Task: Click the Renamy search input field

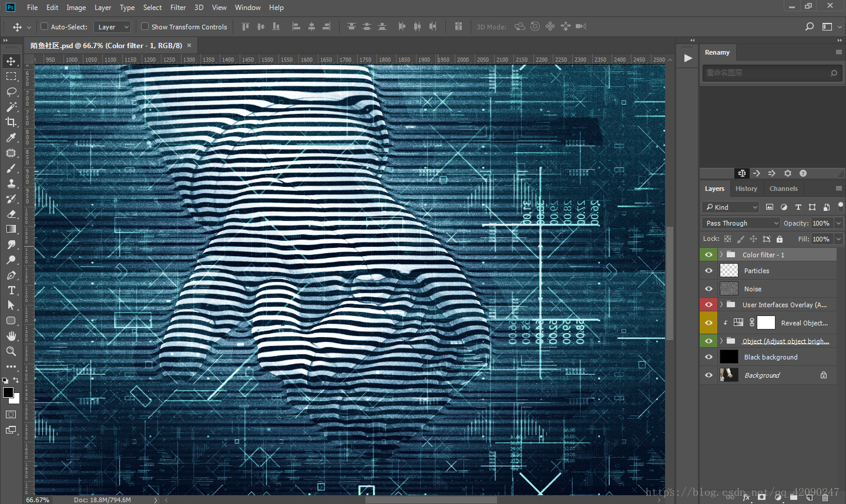Action: pyautogui.click(x=772, y=73)
